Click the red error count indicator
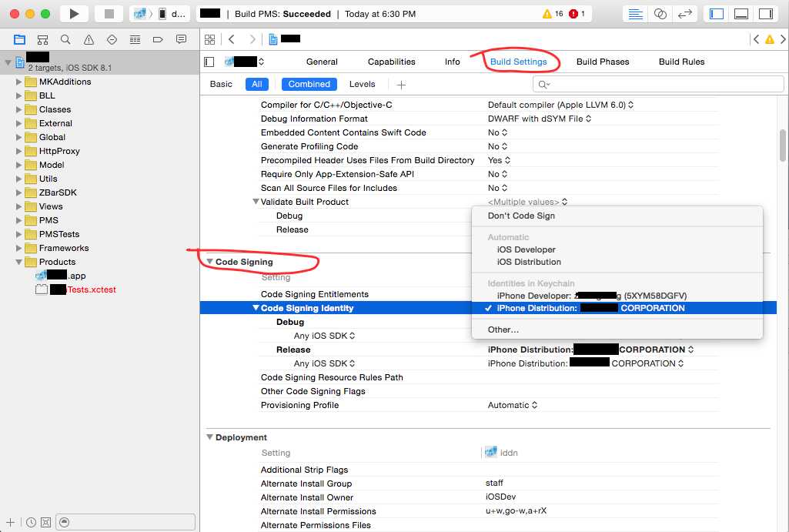 577,14
